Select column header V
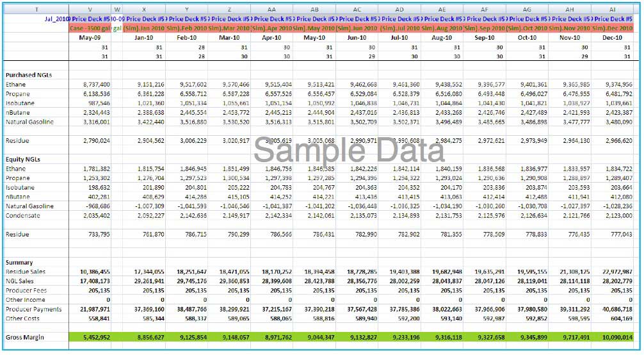Image resolution: width=644 pixels, height=355 pixels. (89, 10)
